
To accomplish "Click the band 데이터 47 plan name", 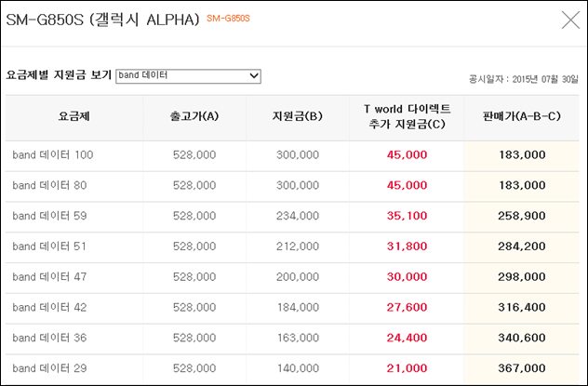I will pos(49,277).
